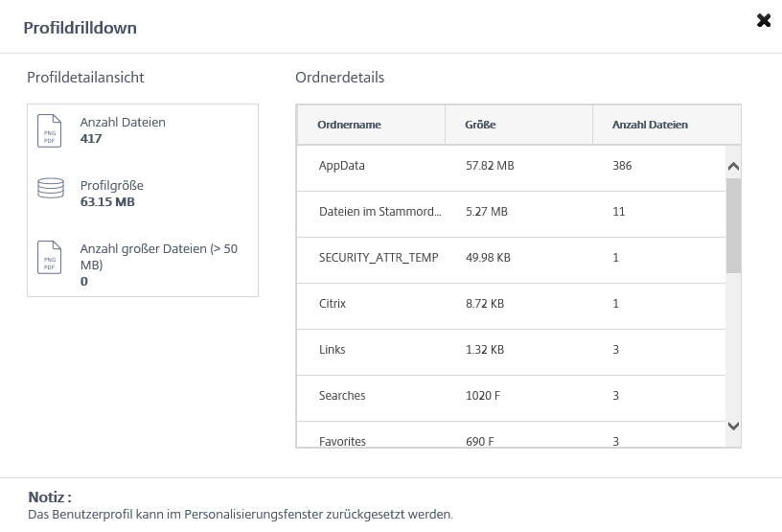Sort by the Ordnername column header
782x532 pixels.
[x=350, y=125]
